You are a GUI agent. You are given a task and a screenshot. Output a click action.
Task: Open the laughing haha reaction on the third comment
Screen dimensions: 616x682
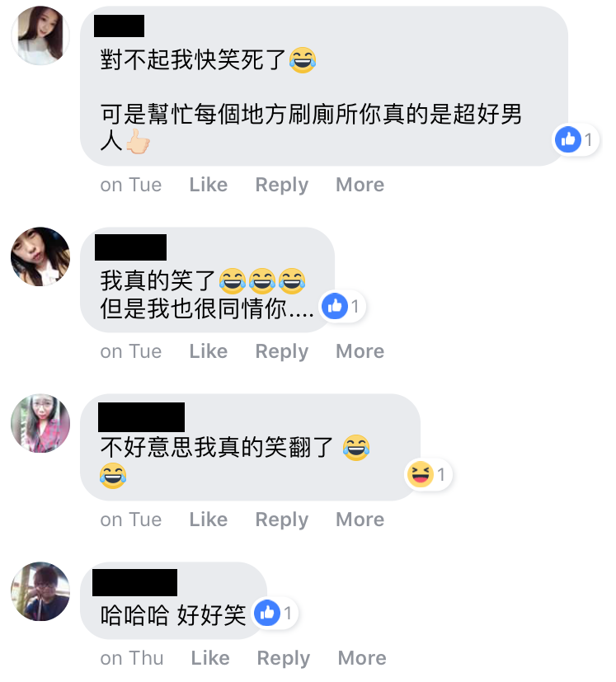429,474
